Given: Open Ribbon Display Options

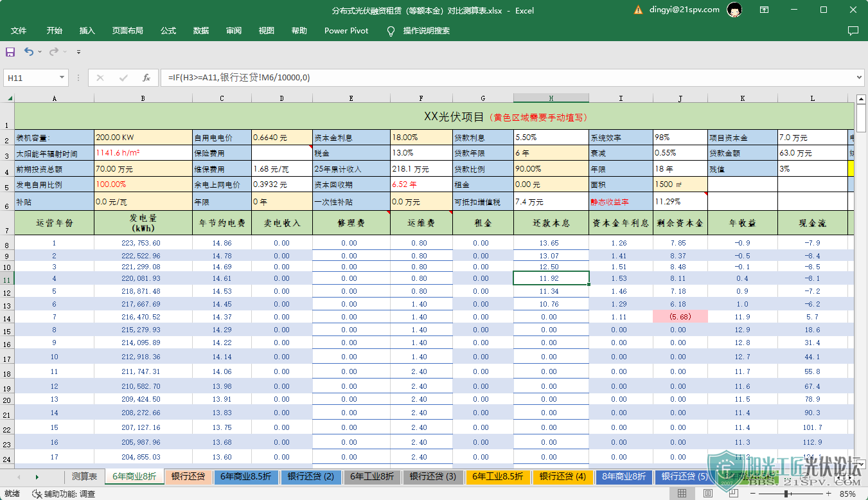Looking at the screenshot, I should pos(764,10).
